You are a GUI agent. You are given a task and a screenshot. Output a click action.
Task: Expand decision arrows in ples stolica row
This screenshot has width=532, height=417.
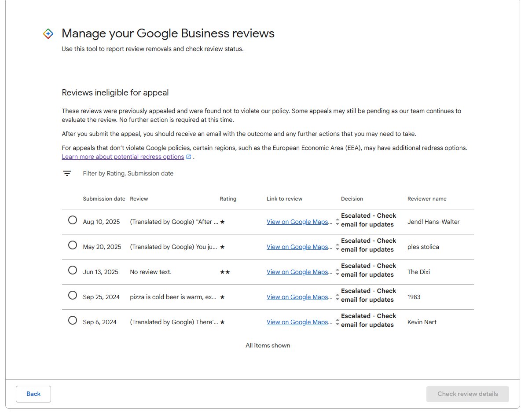[338, 247]
